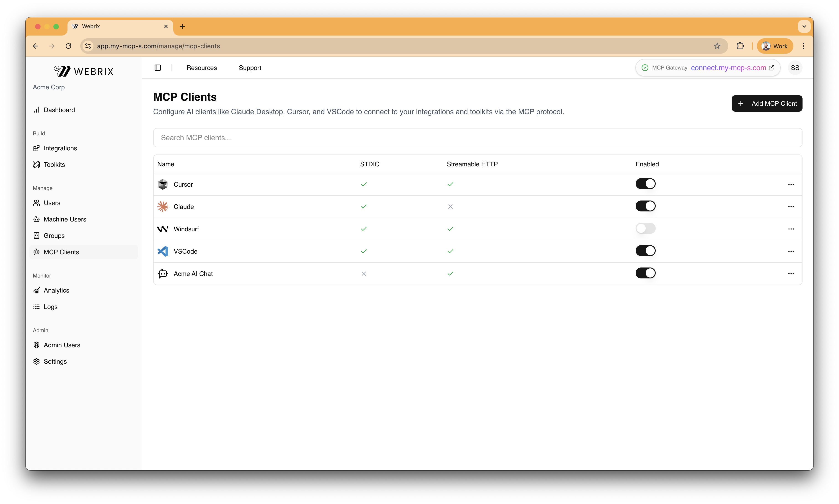Focus the Search MCP clients field
Viewport: 839px width, 504px height.
[477, 138]
